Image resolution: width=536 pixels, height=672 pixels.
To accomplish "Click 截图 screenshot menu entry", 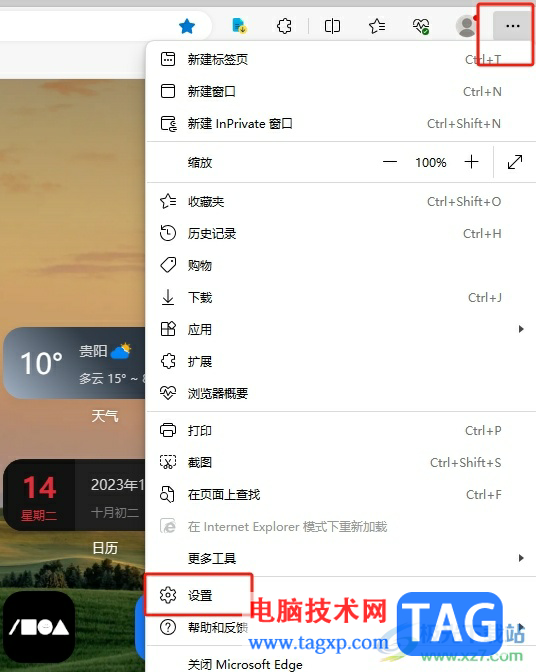I will 341,462.
